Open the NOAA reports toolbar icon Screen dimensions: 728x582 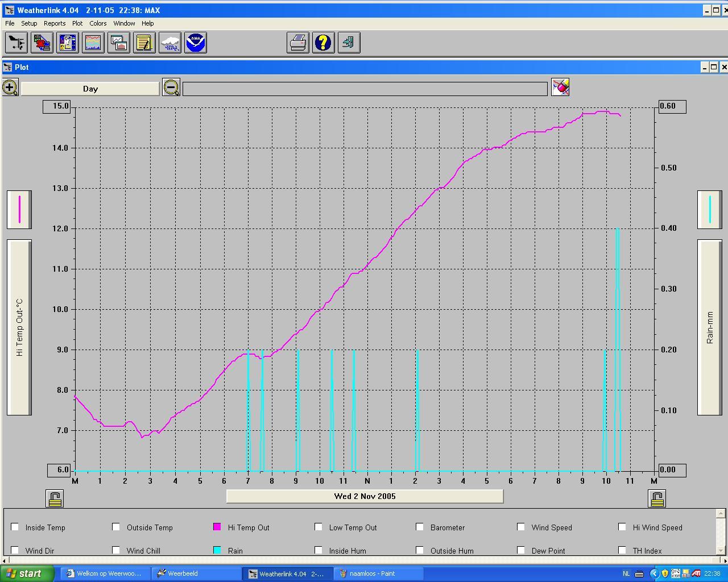195,43
